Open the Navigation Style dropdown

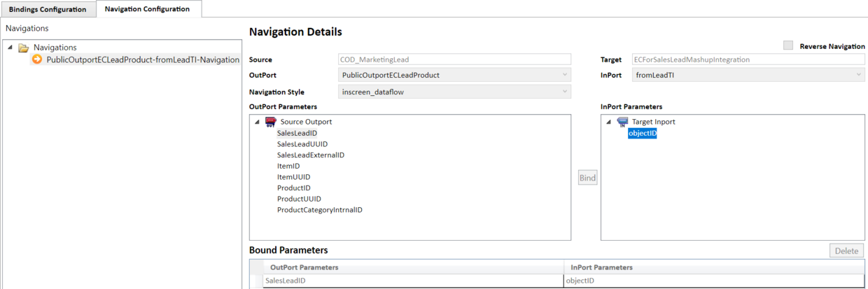click(565, 92)
